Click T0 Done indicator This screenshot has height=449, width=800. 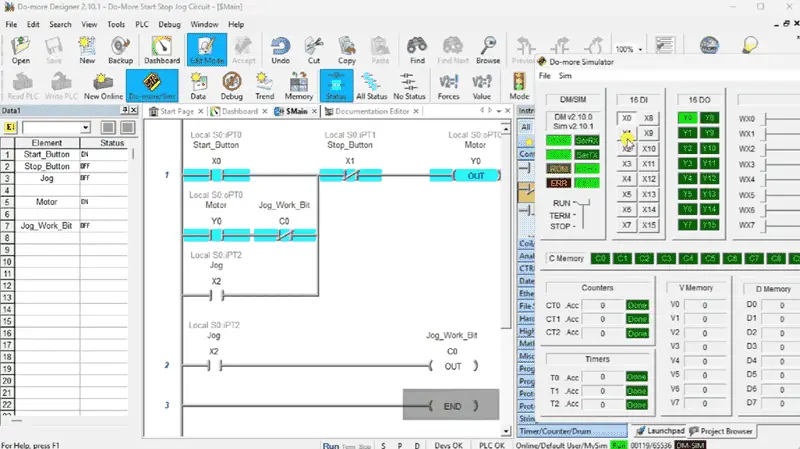637,377
